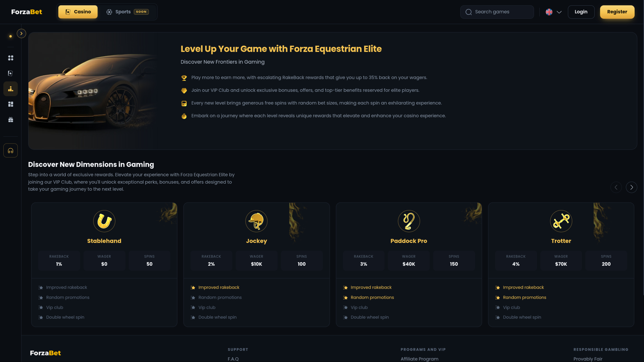644x362 pixels.
Task: Expand the sidebar with the arrow toggle
Action: click(x=21, y=34)
